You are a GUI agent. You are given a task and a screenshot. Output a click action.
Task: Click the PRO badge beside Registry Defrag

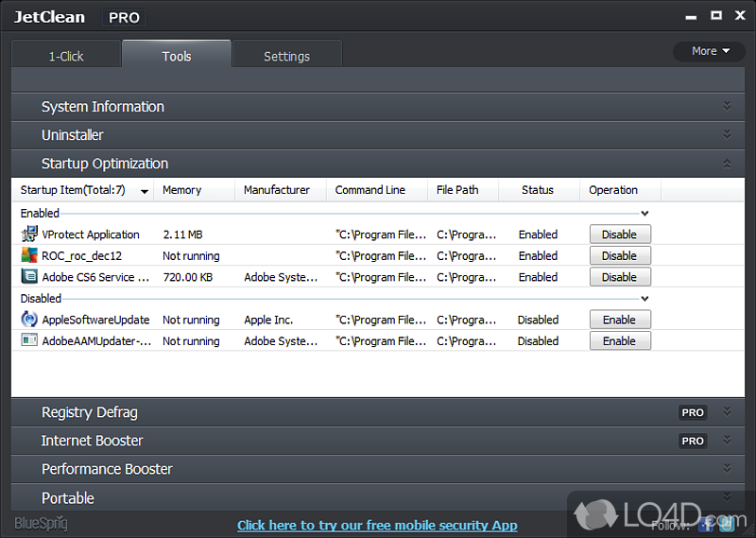click(693, 412)
